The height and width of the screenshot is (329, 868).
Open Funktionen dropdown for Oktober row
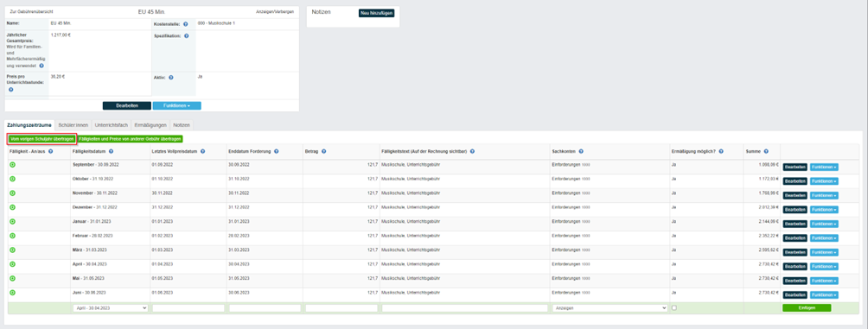(824, 180)
